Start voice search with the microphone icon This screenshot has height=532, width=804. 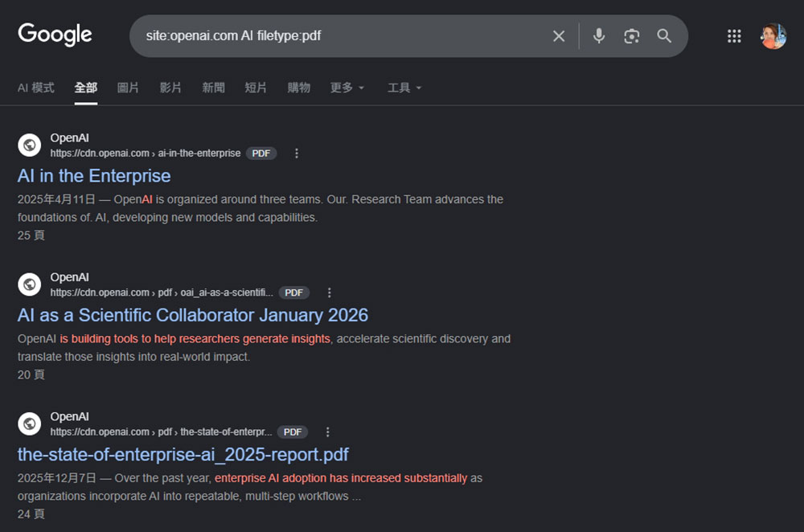(598, 36)
